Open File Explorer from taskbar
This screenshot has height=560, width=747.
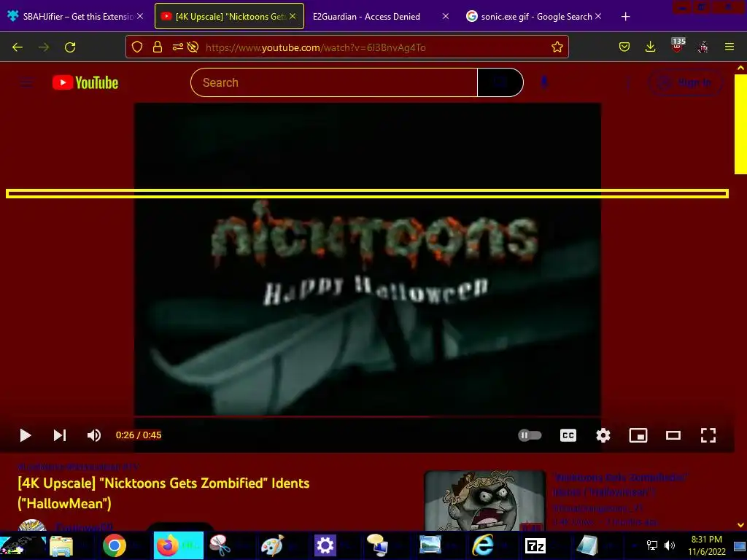coord(61,545)
